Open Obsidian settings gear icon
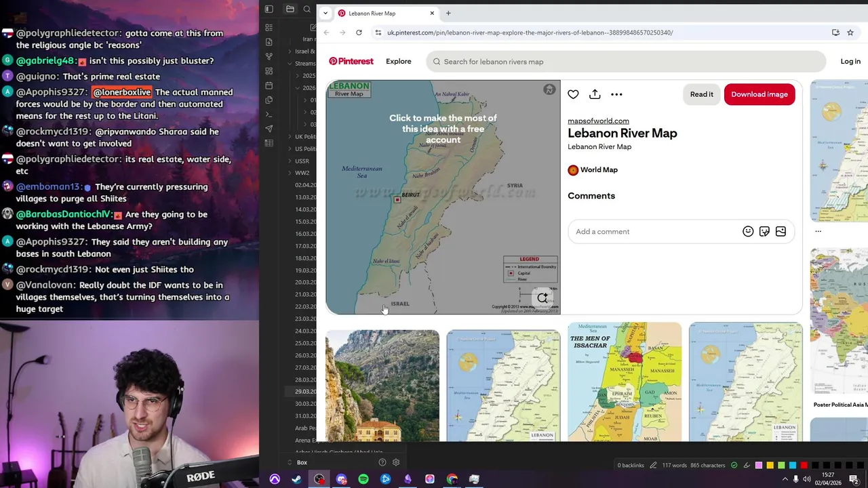Image resolution: width=868 pixels, height=488 pixels. point(396,462)
